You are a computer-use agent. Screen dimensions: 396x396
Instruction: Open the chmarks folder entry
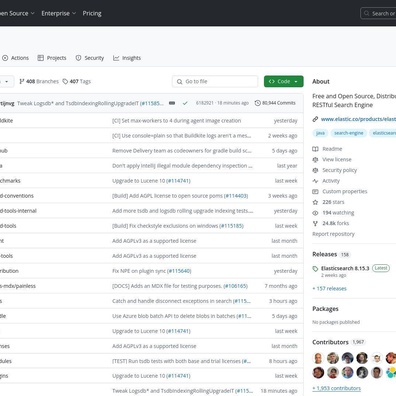coord(10,181)
